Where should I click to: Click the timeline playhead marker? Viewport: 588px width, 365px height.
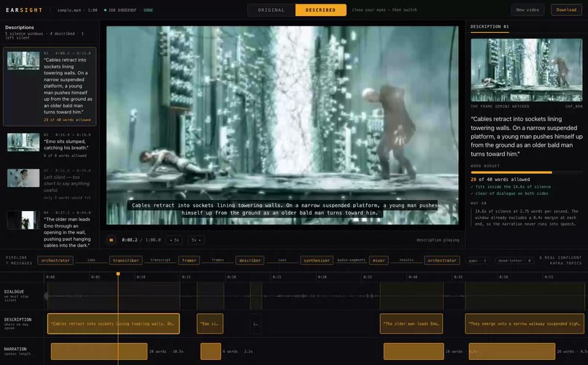tap(118, 274)
